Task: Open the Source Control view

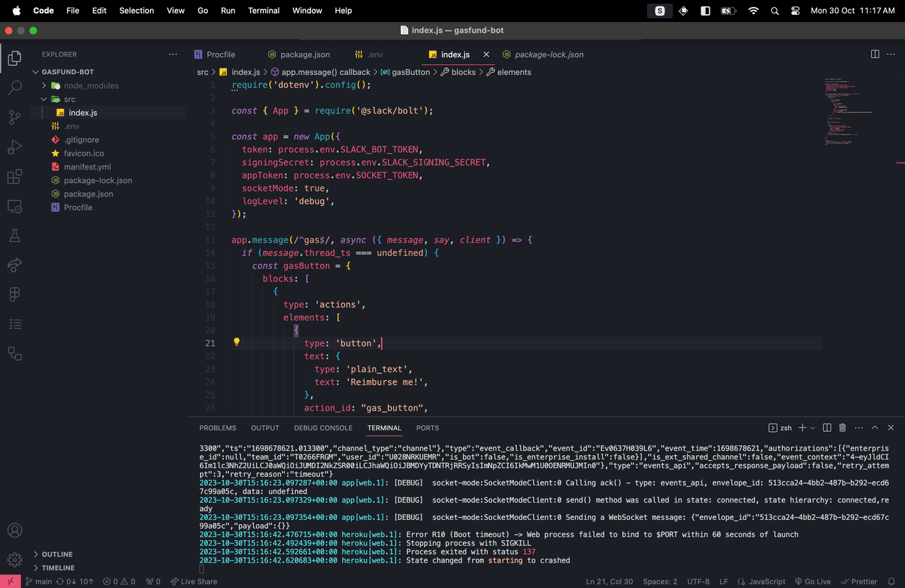Action: pos(14,117)
